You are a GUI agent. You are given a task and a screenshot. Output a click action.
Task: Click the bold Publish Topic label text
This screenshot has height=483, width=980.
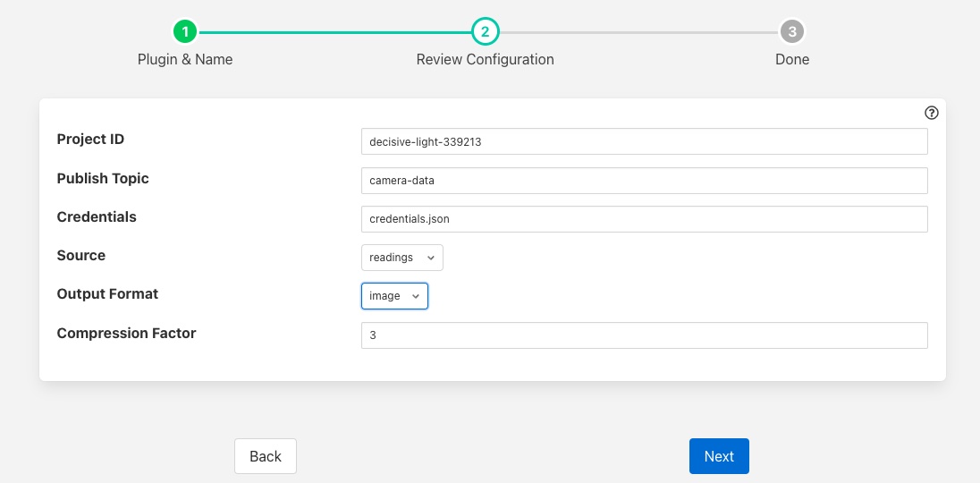click(x=103, y=178)
